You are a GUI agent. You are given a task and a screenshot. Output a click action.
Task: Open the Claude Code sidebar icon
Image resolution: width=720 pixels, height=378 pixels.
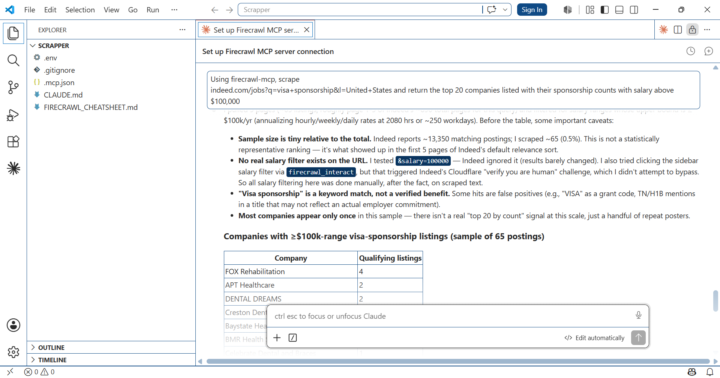pyautogui.click(x=13, y=169)
